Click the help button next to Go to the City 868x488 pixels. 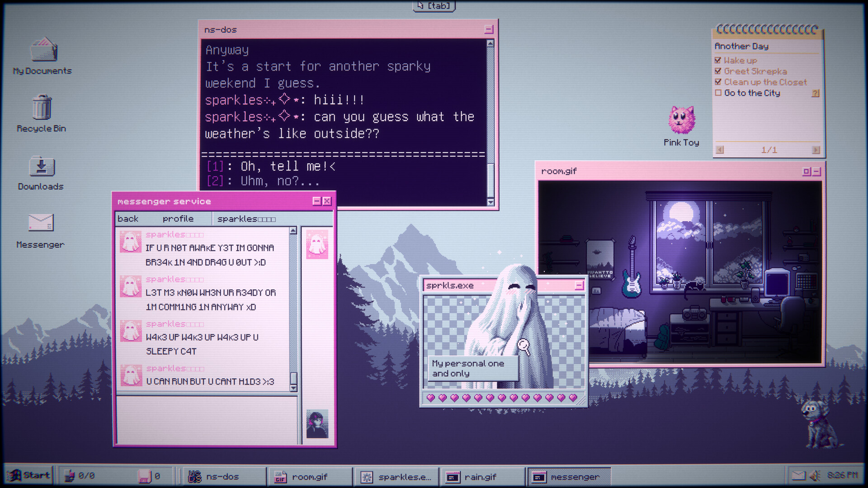pos(815,93)
